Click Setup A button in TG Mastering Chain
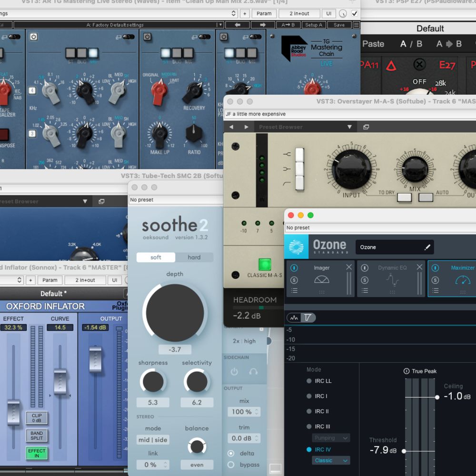Screen dimensions: 476x476 click(x=314, y=25)
